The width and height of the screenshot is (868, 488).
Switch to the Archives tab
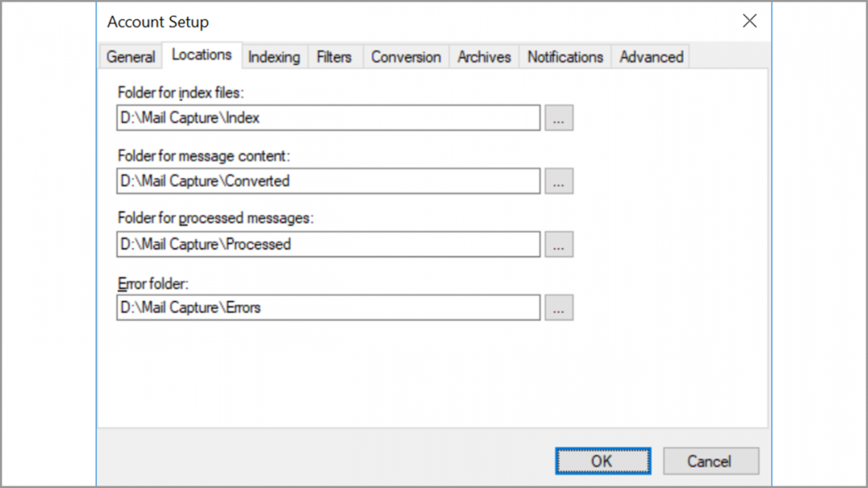484,57
